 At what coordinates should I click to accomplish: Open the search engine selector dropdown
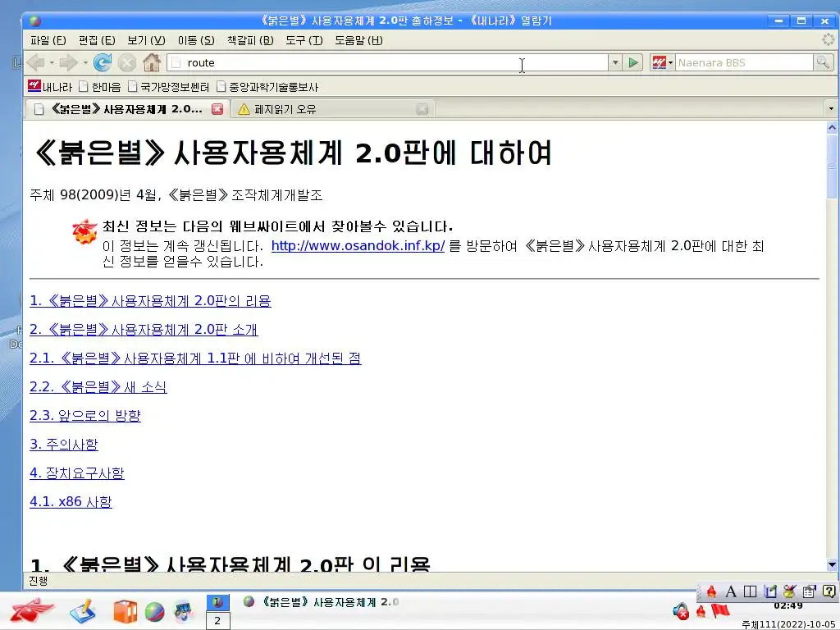click(670, 62)
